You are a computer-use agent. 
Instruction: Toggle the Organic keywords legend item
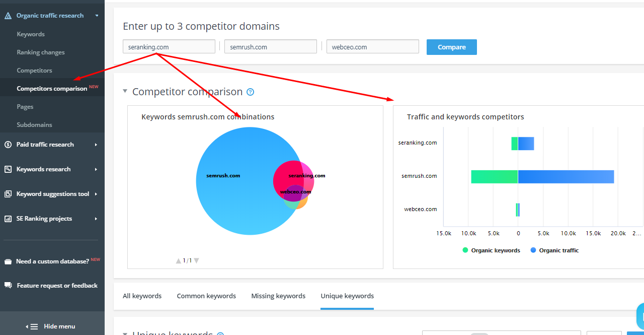click(x=491, y=250)
